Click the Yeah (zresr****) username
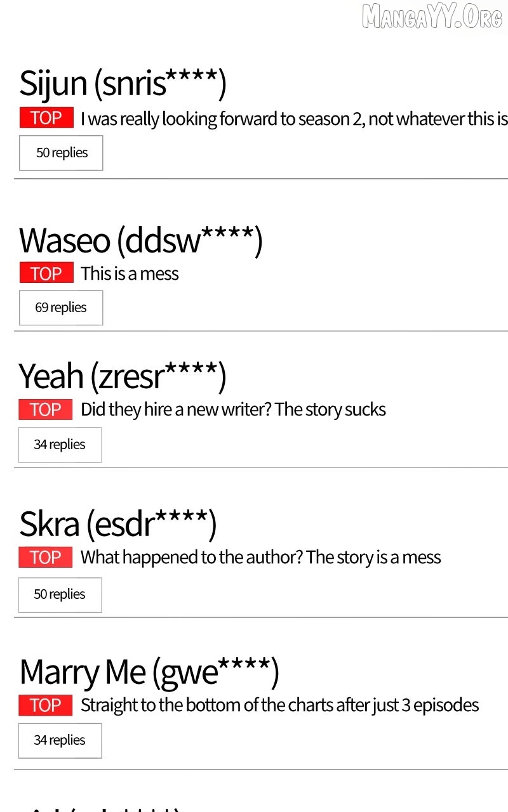 [x=122, y=376]
